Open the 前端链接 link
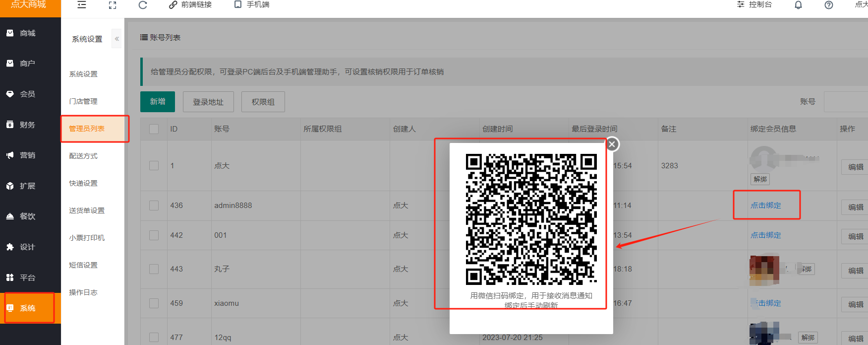 point(190,4)
